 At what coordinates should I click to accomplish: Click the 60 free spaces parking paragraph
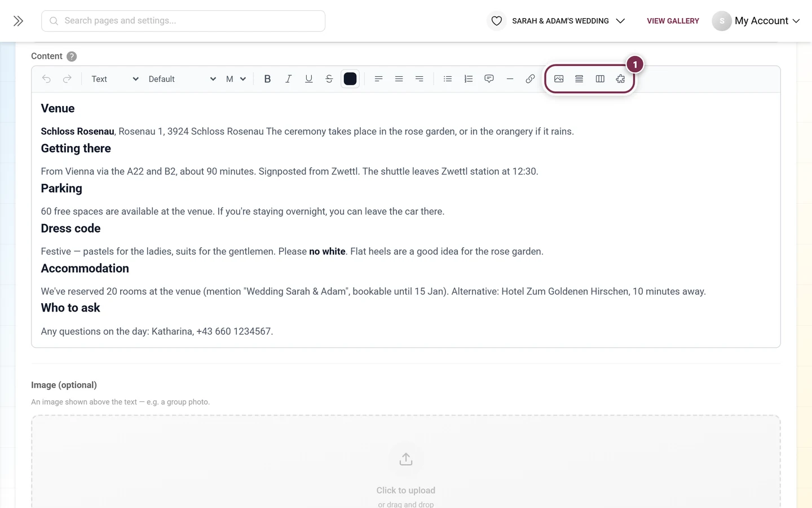tap(242, 212)
